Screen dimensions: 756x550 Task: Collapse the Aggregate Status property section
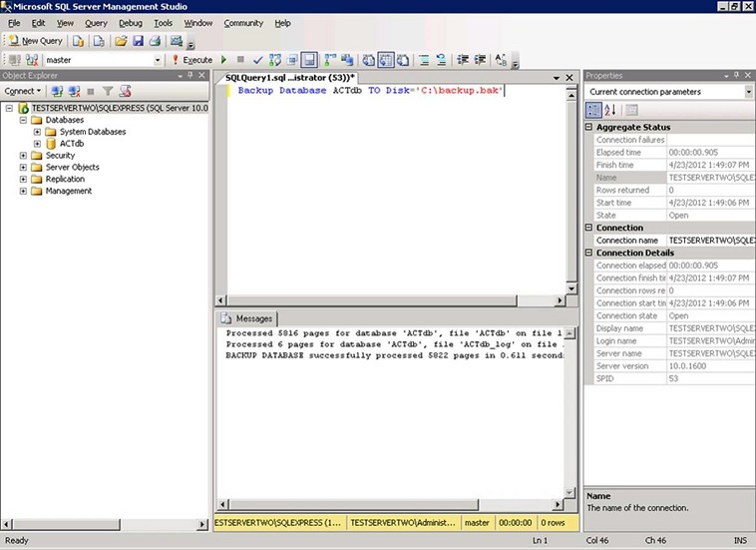588,127
